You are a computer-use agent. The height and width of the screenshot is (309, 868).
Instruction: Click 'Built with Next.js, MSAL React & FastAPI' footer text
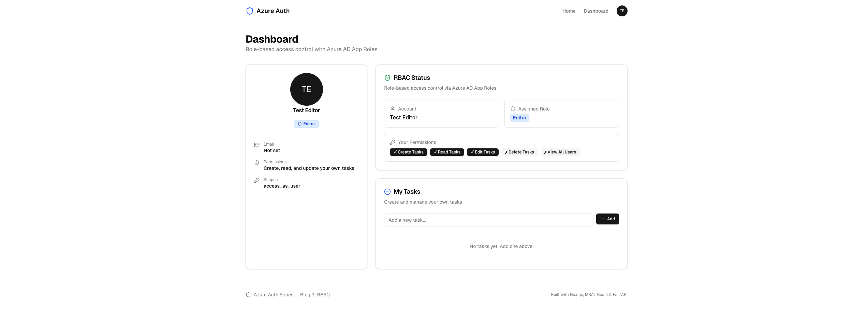click(x=589, y=295)
